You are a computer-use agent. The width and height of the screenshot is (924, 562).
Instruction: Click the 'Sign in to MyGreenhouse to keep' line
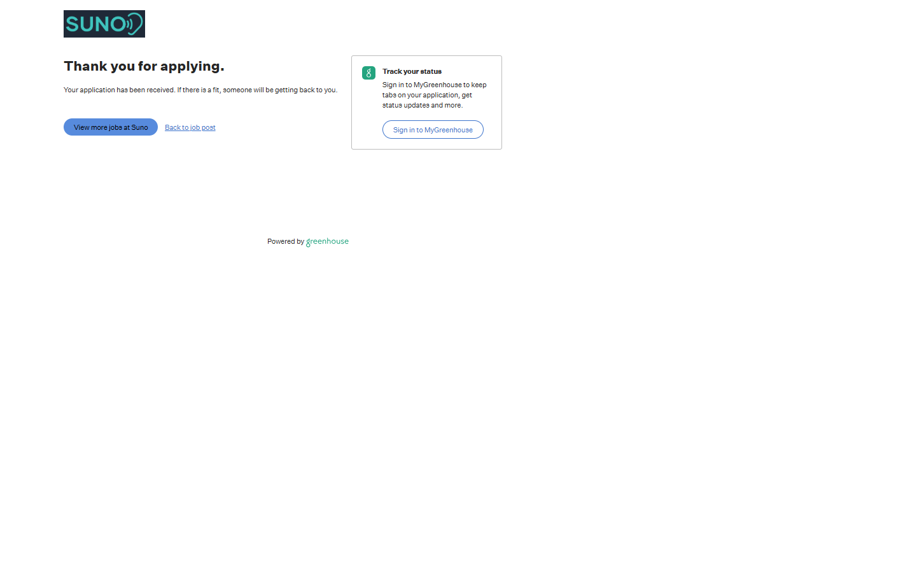434,85
